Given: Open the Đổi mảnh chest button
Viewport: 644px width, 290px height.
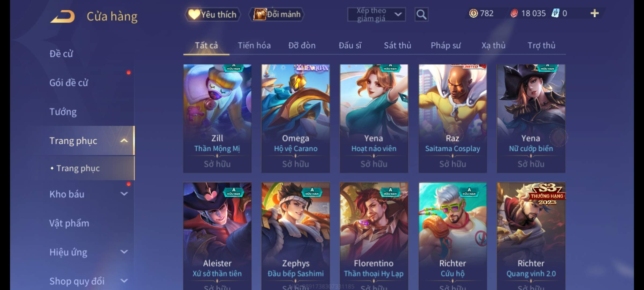Looking at the screenshot, I should click(277, 15).
